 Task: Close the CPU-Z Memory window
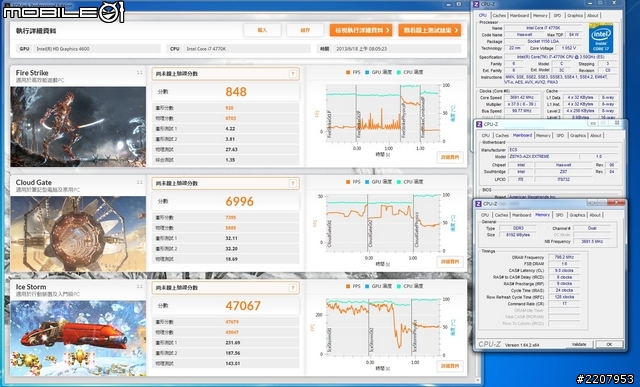(616, 203)
